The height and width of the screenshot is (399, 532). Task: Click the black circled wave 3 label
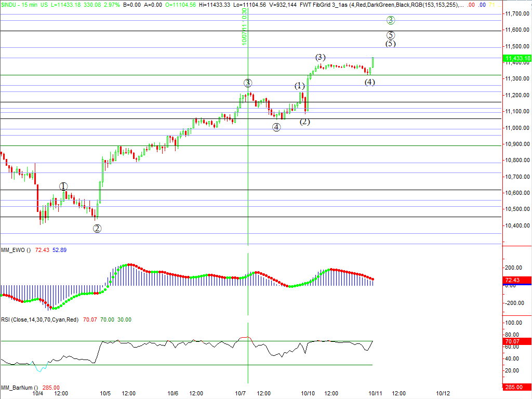coord(248,83)
